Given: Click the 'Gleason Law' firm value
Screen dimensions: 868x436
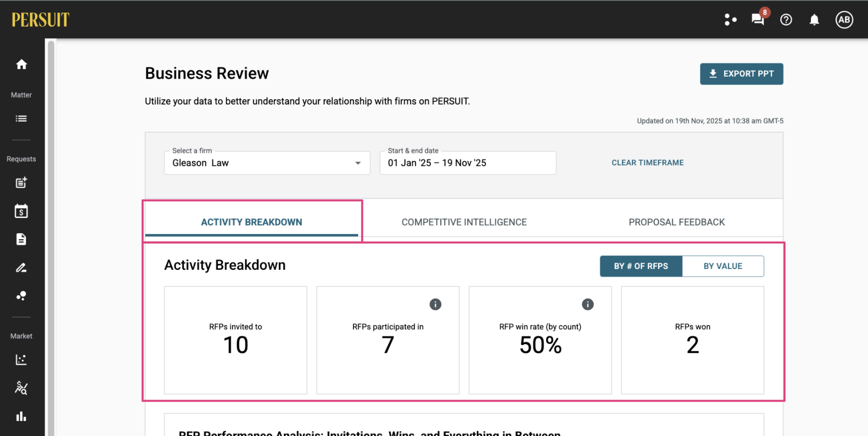Looking at the screenshot, I should tap(200, 163).
